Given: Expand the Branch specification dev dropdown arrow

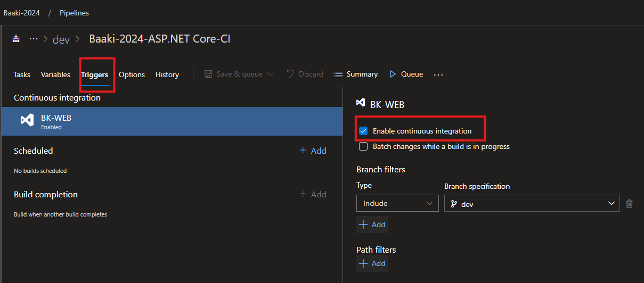Looking at the screenshot, I should pos(611,203).
